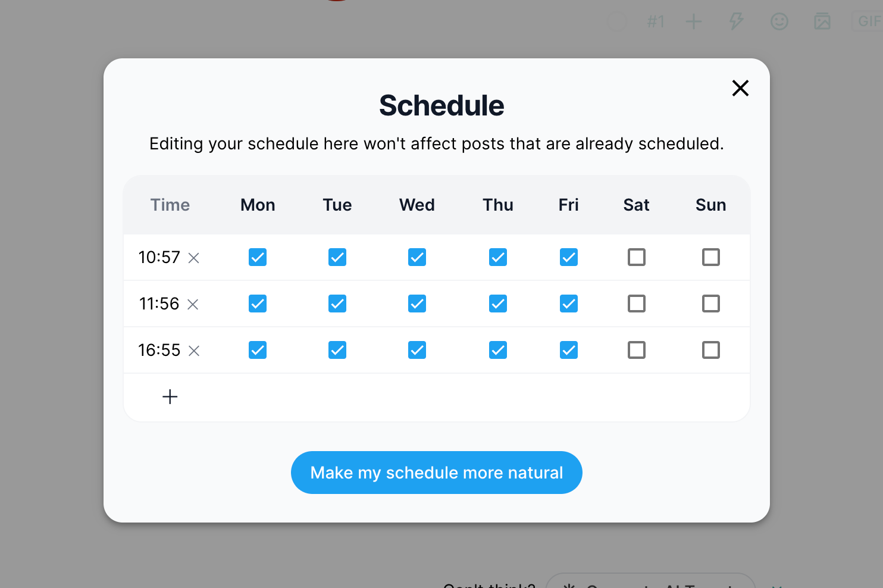The image size is (883, 588).
Task: Click the image upload icon
Action: 822,22
